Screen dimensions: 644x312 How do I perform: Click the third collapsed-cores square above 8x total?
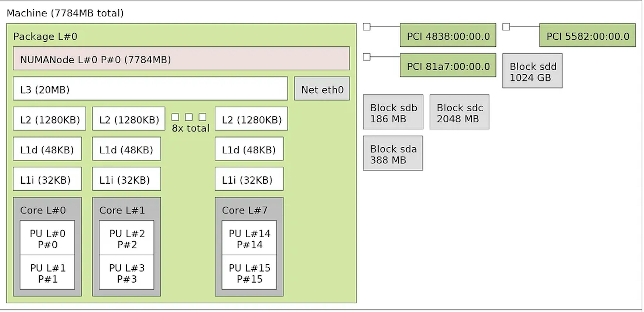[202, 117]
